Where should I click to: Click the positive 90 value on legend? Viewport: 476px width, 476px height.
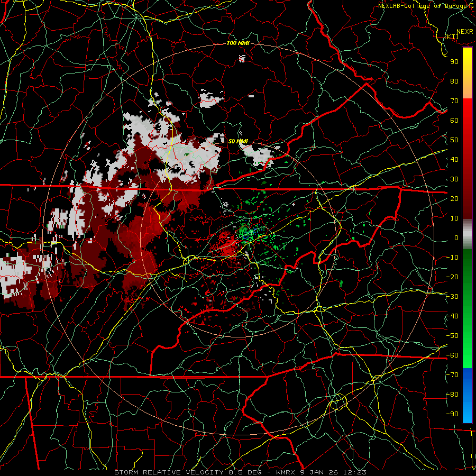454,62
